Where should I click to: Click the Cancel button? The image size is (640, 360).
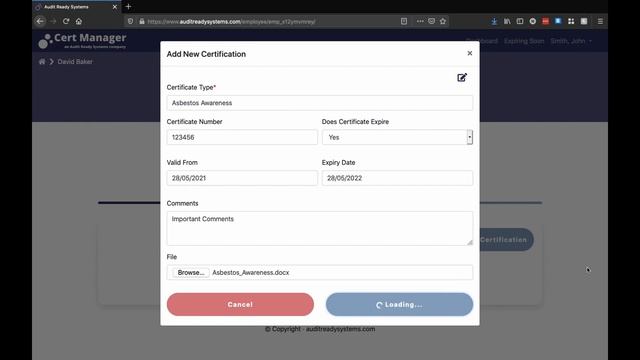pos(240,304)
